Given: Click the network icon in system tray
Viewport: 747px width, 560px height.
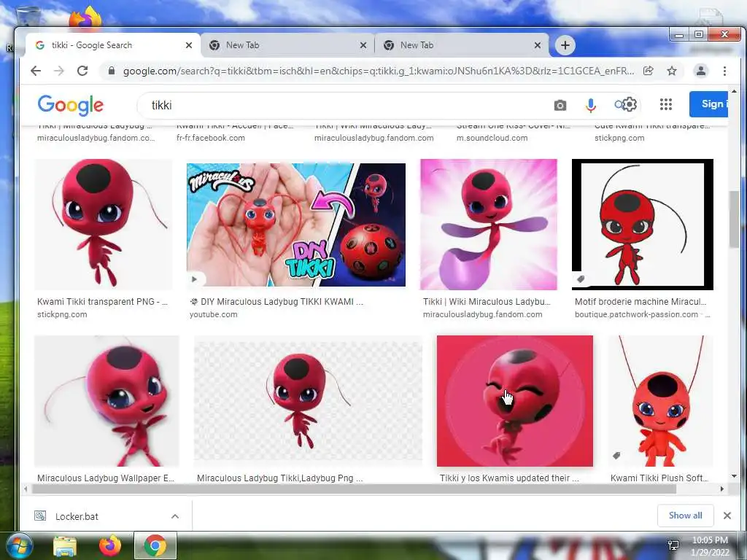Looking at the screenshot, I should 673,545.
